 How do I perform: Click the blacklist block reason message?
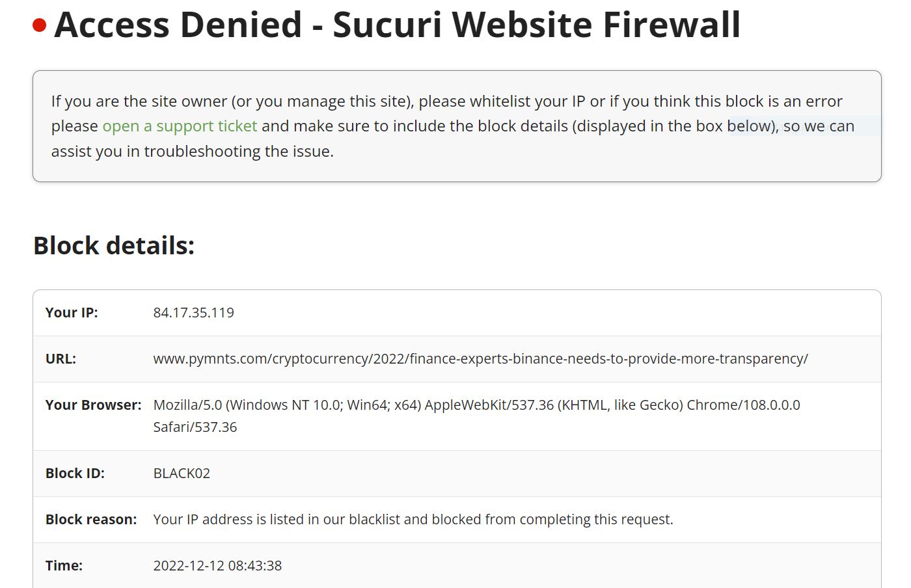click(x=413, y=520)
